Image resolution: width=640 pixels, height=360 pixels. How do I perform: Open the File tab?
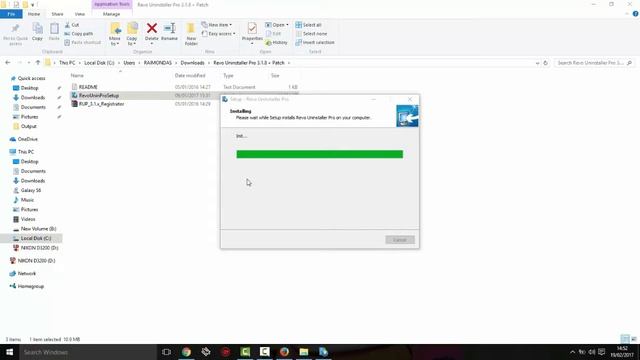point(11,14)
